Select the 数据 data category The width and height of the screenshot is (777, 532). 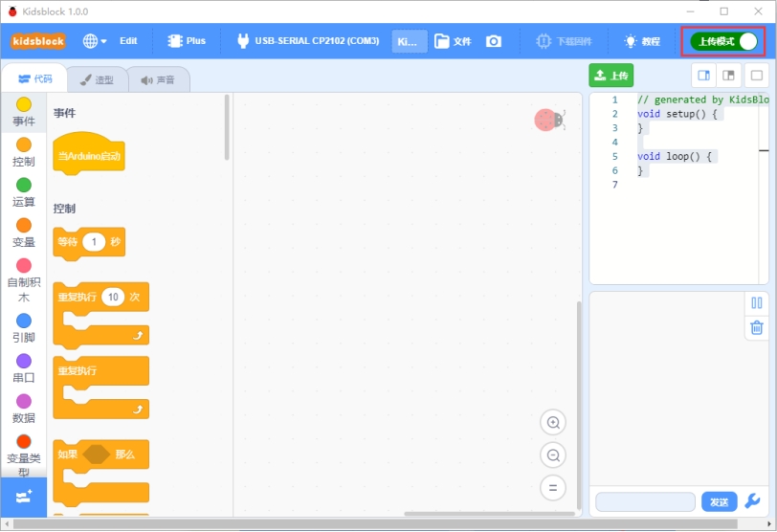point(24,409)
